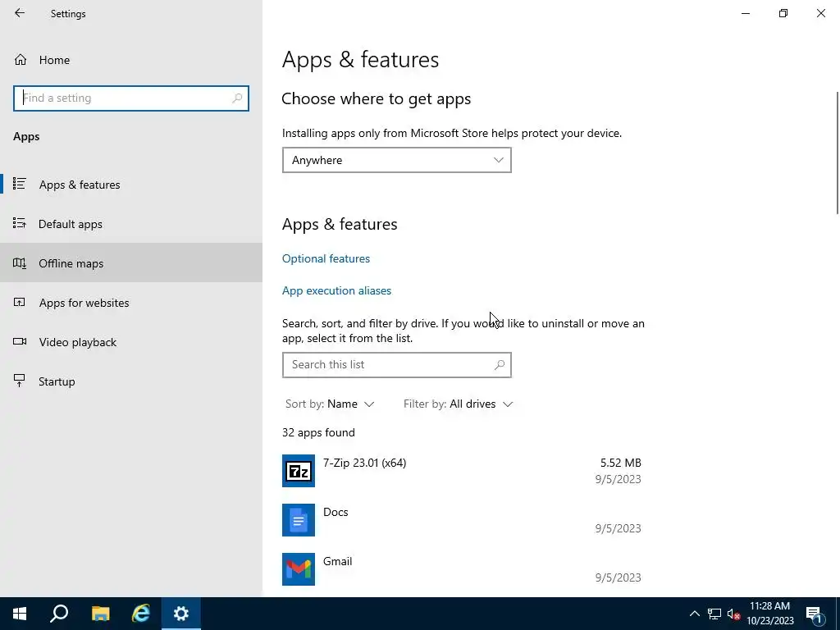Click the Docs app icon

299,519
